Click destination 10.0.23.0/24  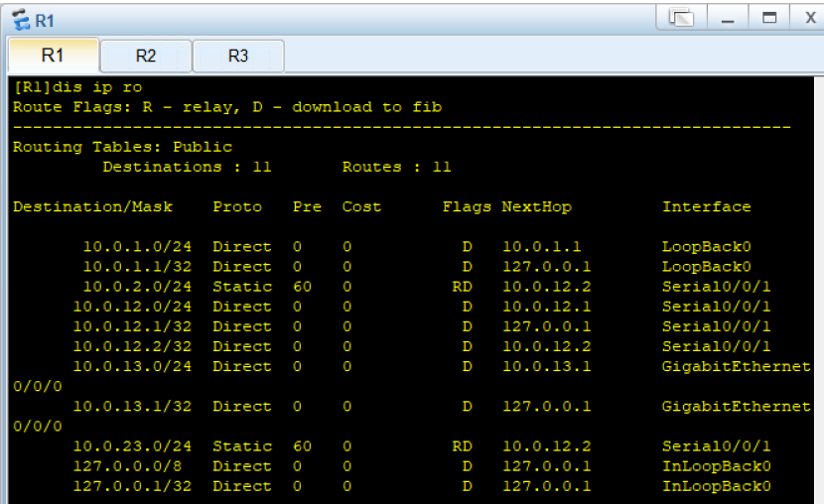[x=132, y=446]
